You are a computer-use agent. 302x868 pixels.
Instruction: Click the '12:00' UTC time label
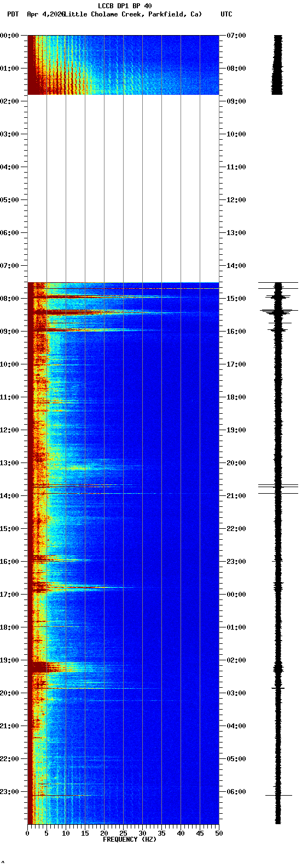pos(236,200)
